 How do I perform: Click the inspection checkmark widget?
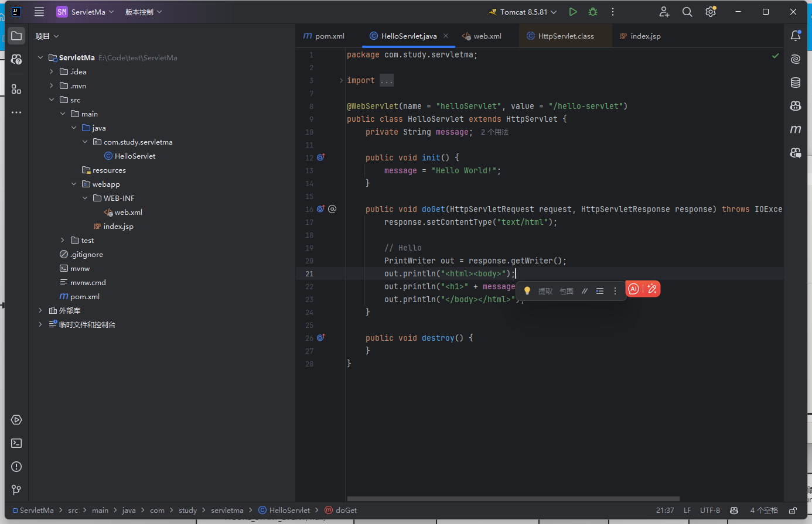coord(776,56)
